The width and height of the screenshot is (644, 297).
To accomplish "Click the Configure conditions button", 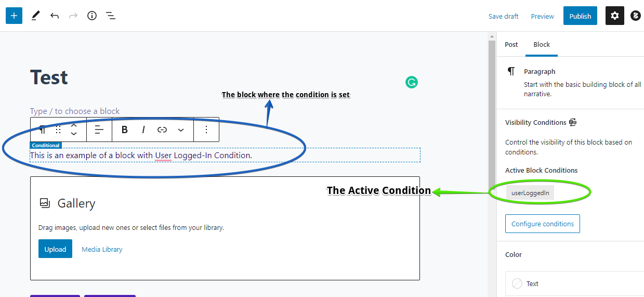I will pyautogui.click(x=543, y=224).
